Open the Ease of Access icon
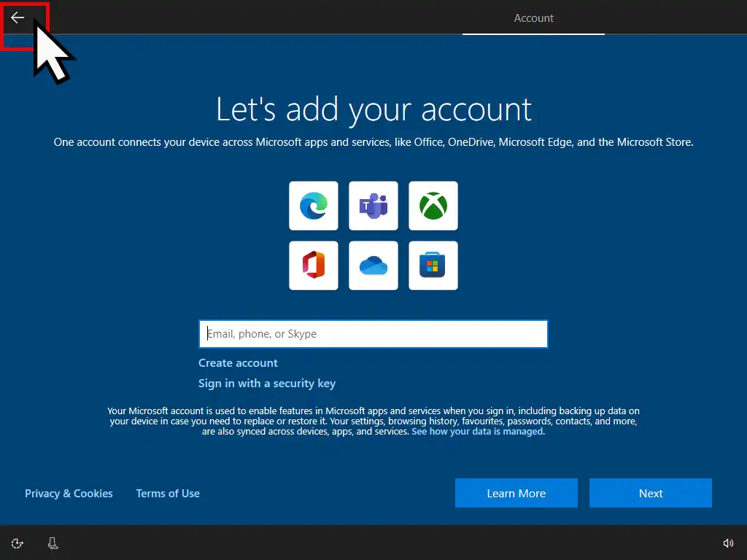This screenshot has height=560, width=747. [18, 543]
